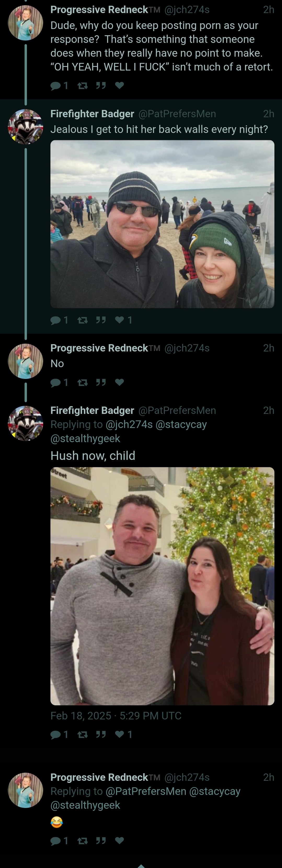Retweet the laughing emoji tweet

(x=83, y=841)
